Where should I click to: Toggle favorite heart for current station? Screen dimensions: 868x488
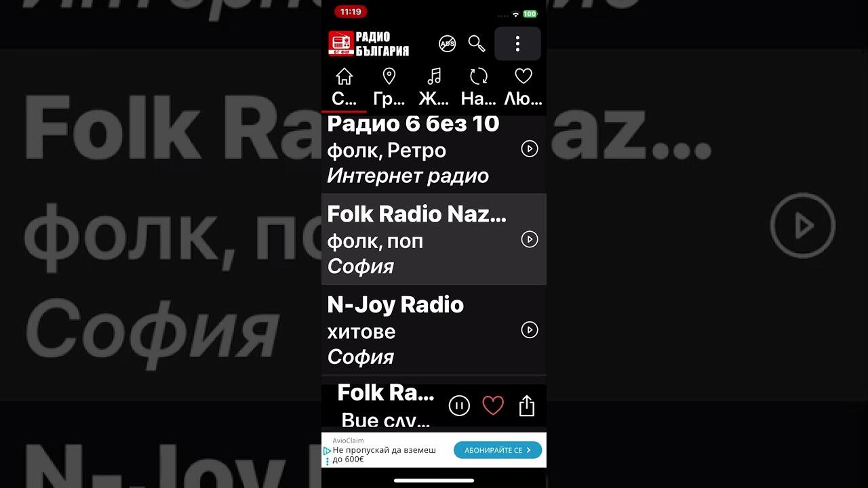[x=493, y=406]
